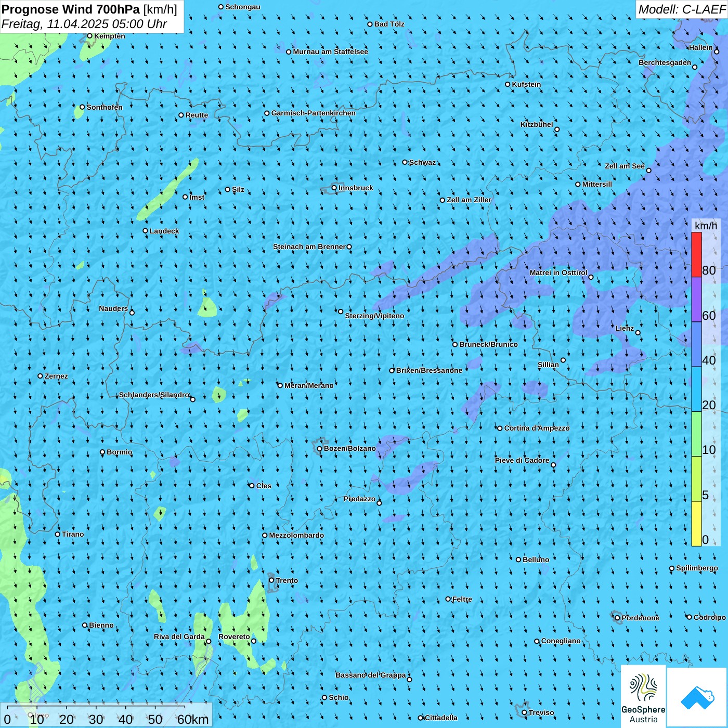Click the Riva del Garda marker
Viewport: 728px width, 728px height.
209,641
